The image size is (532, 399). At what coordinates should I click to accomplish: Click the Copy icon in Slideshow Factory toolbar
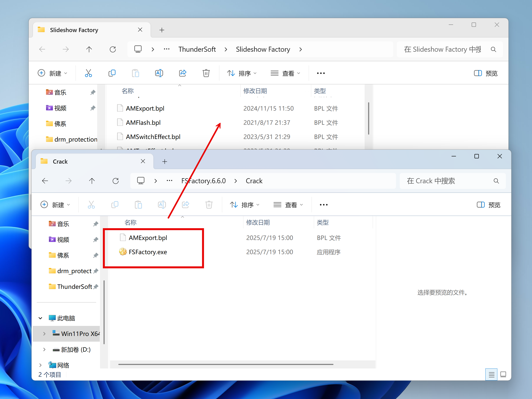pos(112,73)
